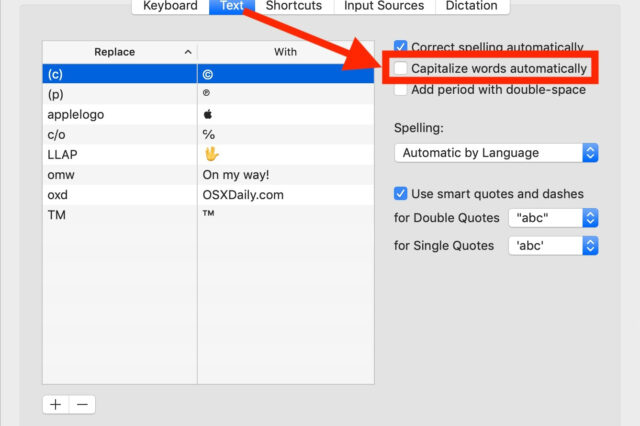Switch to the Dictation tab
Image resolution: width=640 pixels, height=426 pixels.
(x=472, y=7)
